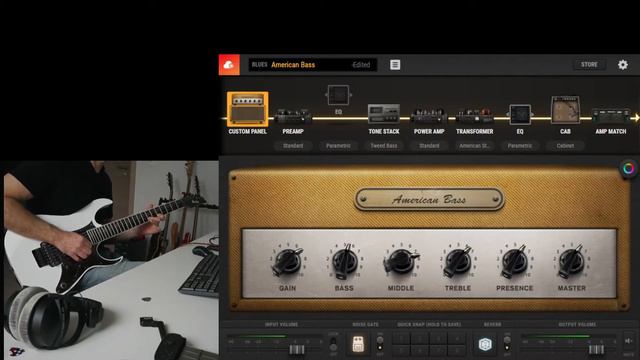Open the ToneCloud cloud icon
640x360 pixels.
pos(229,64)
